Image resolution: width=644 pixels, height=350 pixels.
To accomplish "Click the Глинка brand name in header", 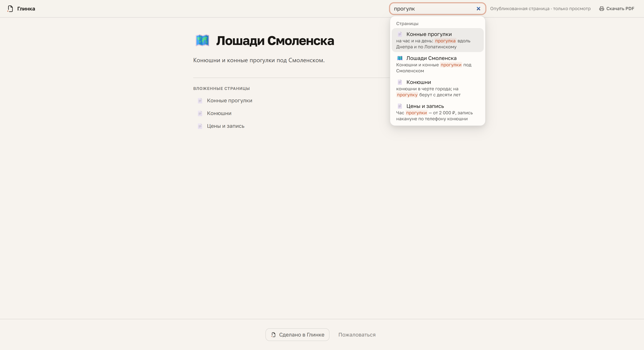I will 26,9.
